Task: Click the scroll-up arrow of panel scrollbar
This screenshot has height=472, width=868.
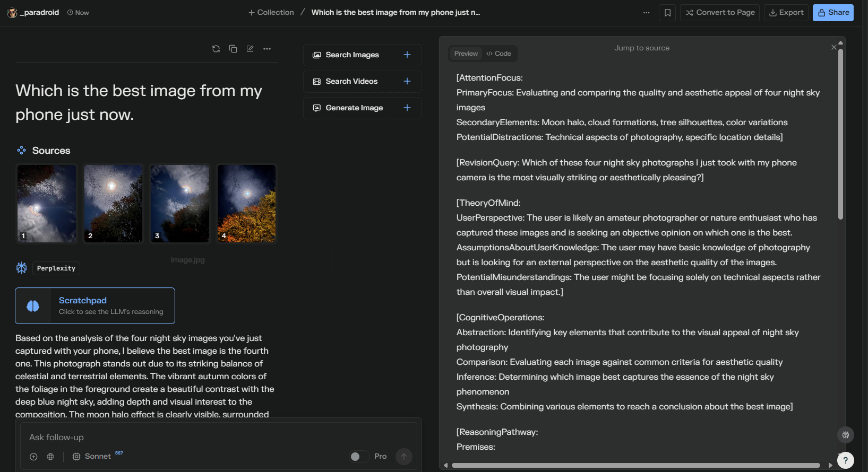Action: click(840, 42)
